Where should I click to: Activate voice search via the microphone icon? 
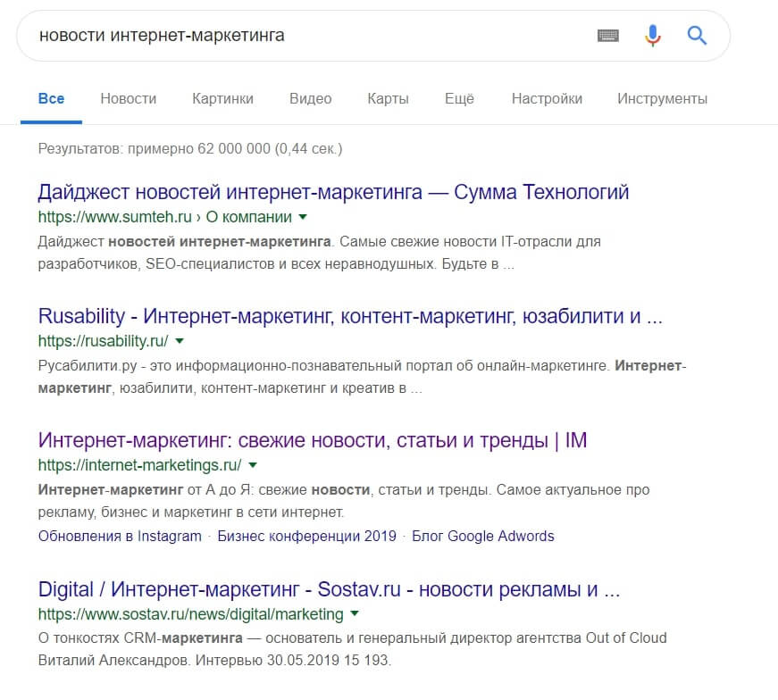point(652,36)
